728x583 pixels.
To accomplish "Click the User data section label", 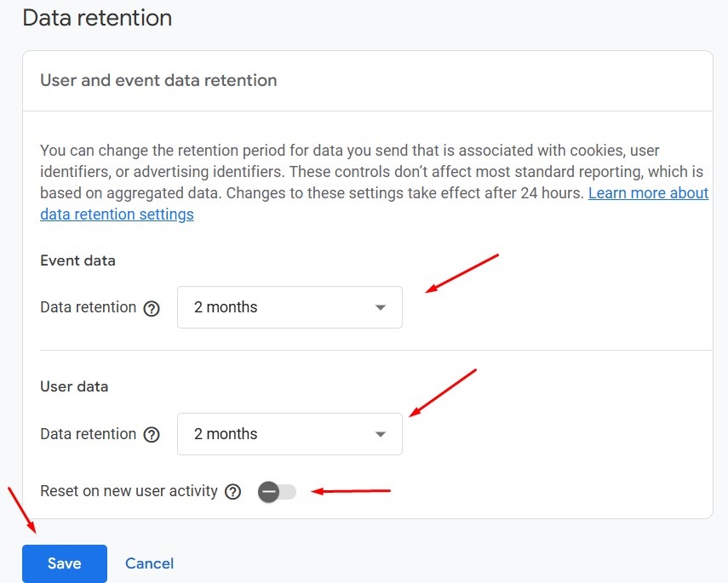I will (74, 386).
